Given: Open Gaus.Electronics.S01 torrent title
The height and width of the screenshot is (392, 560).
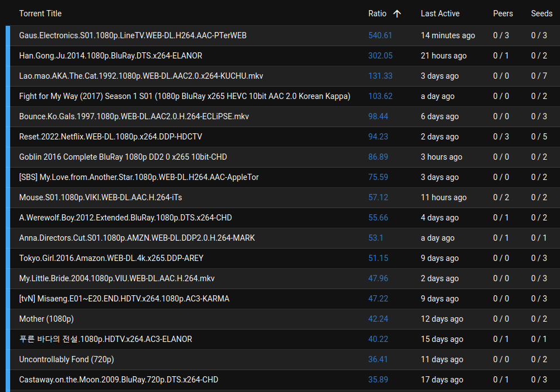Looking at the screenshot, I should pyautogui.click(x=133, y=35).
